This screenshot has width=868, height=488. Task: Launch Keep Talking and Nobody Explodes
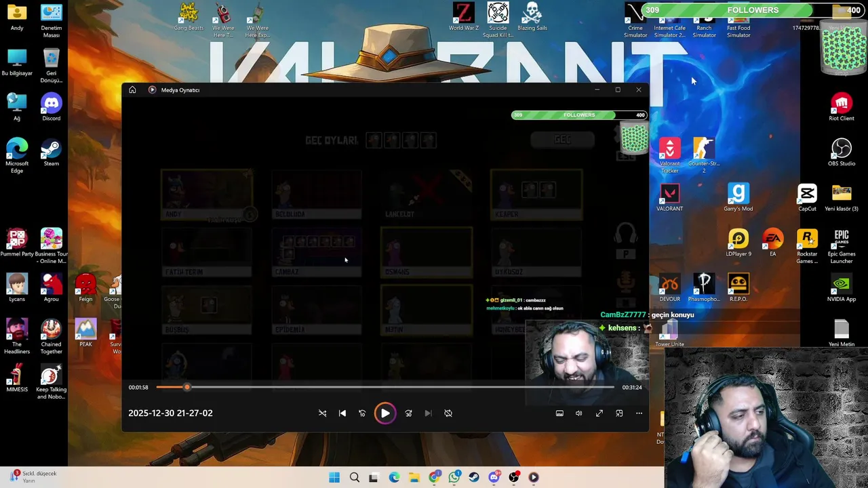click(x=51, y=382)
